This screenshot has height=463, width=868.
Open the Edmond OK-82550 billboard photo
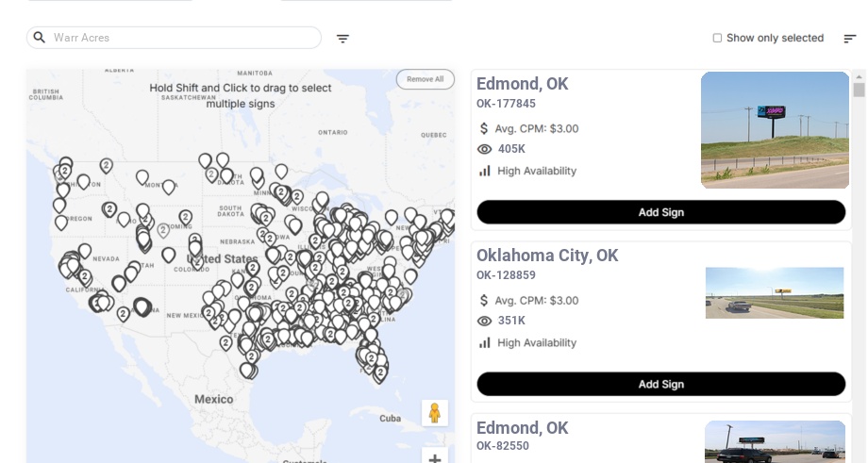pyautogui.click(x=775, y=442)
